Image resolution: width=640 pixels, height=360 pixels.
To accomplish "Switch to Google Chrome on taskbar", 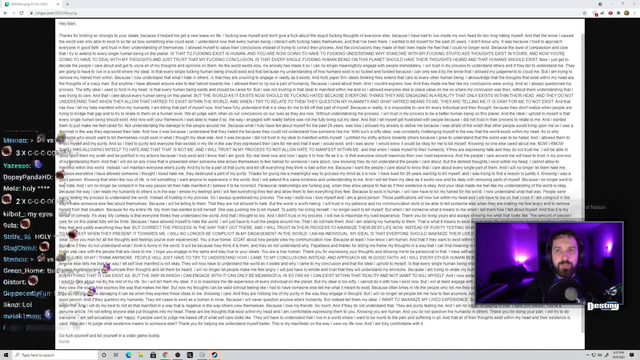I will [x=165, y=355].
